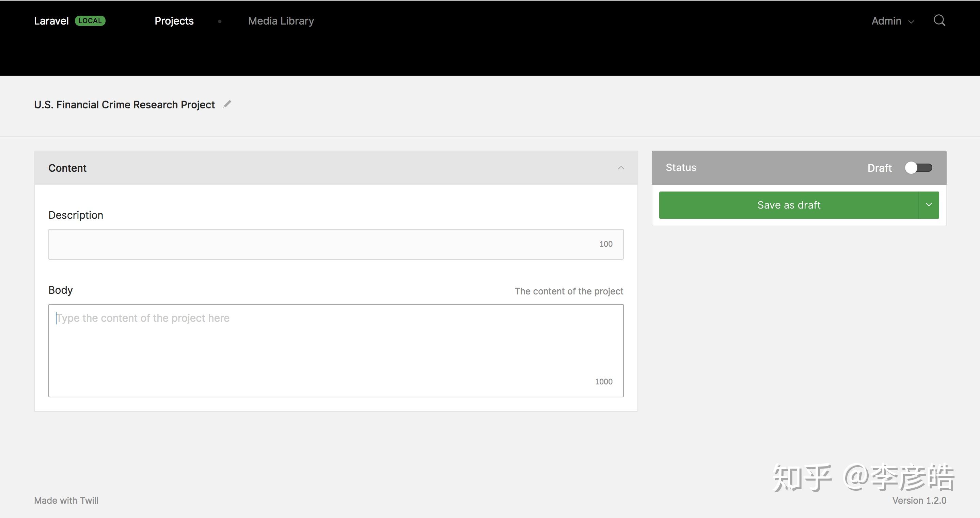Open the search magnifier icon
Image resolution: width=980 pixels, height=518 pixels.
[x=939, y=20]
